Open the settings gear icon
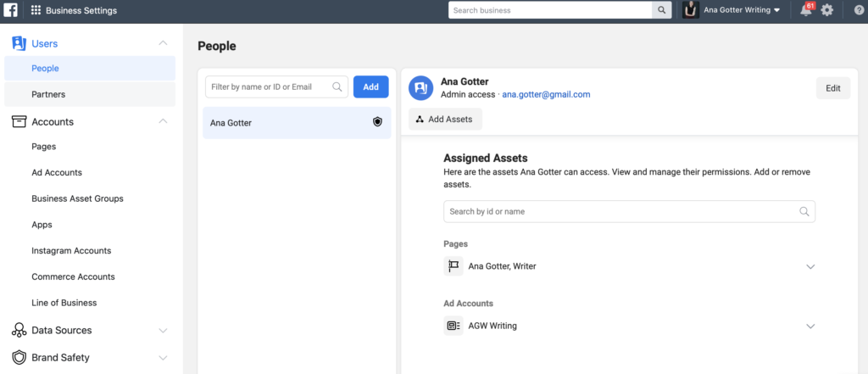Screen dimensions: 868x374 [x=827, y=10]
